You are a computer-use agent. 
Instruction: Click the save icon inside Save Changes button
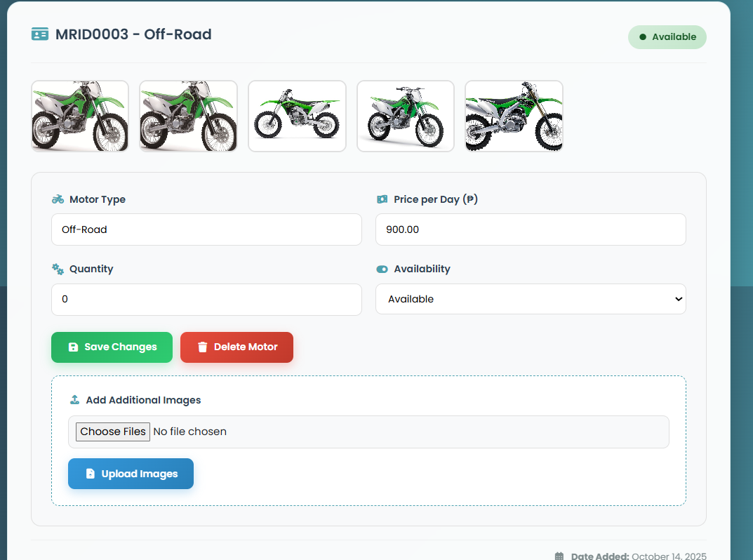point(74,347)
